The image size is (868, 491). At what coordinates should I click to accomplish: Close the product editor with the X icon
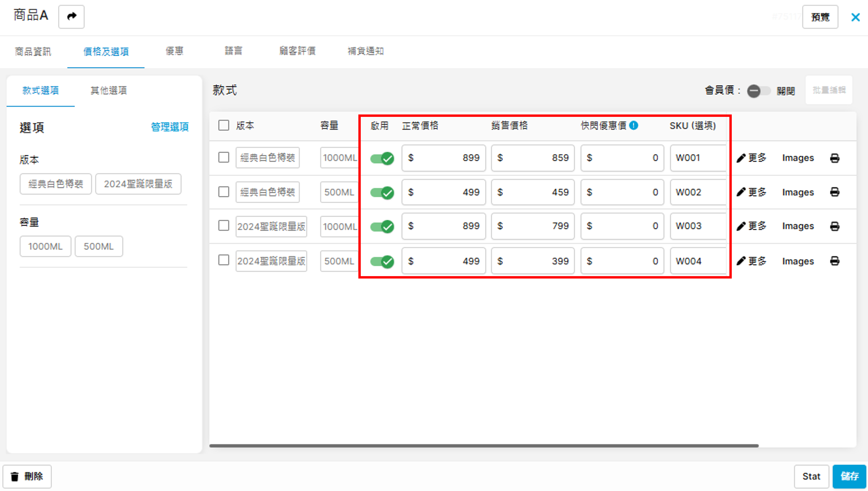[x=855, y=17]
